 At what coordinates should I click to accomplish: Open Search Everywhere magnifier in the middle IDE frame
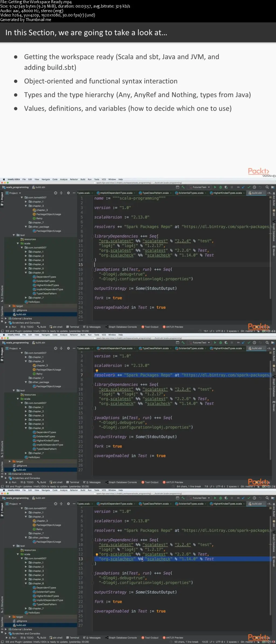click(x=267, y=342)
